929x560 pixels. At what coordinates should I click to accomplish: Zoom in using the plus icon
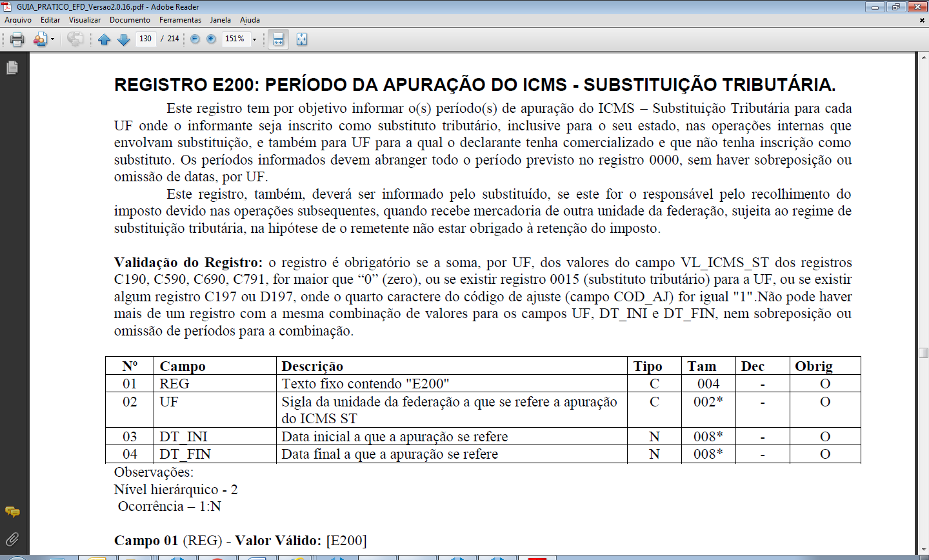coord(211,39)
